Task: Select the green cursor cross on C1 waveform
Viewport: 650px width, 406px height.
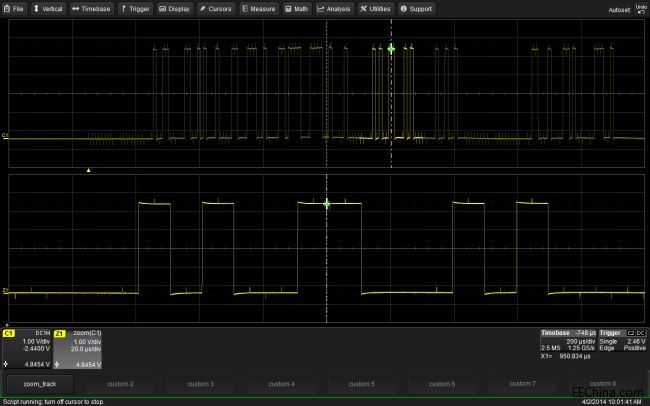Action: pyautogui.click(x=391, y=49)
